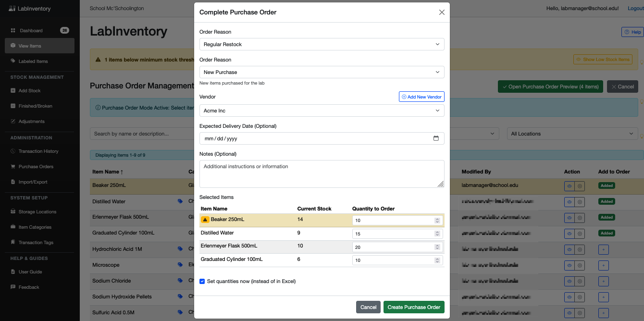Click Add New Vendor button

point(421,97)
